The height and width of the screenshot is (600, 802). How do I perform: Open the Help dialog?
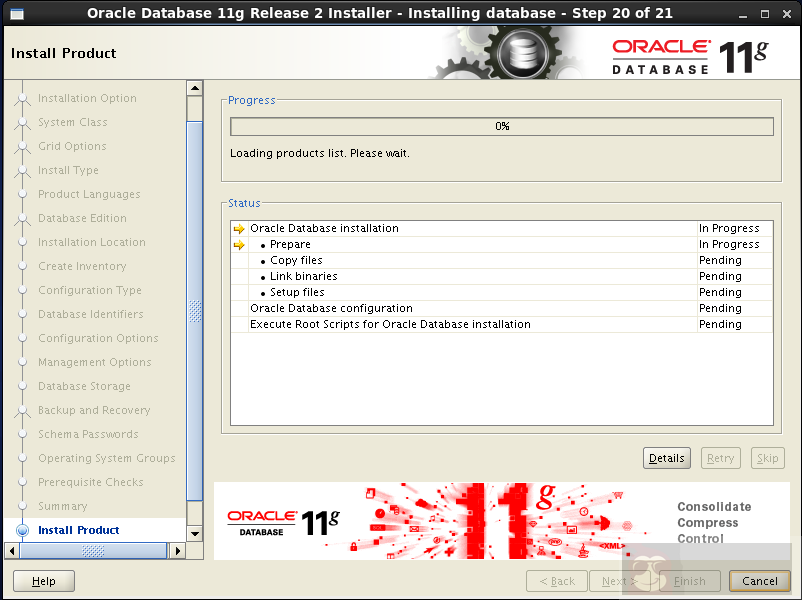click(43, 580)
